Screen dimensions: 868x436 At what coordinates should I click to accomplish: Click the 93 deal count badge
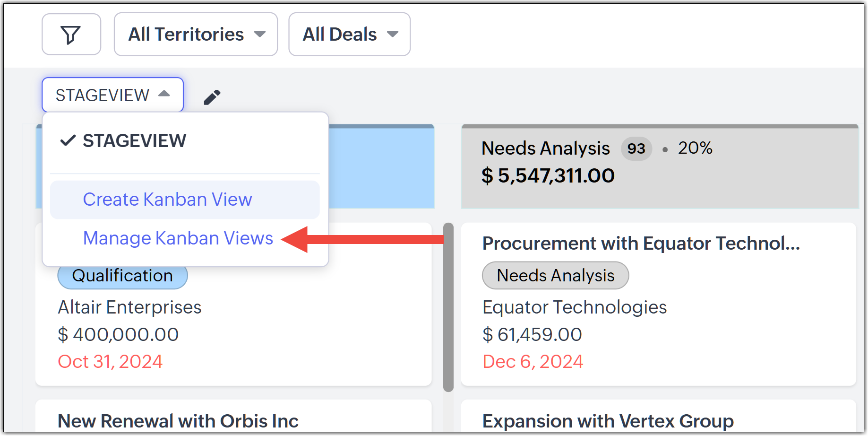[x=636, y=149]
